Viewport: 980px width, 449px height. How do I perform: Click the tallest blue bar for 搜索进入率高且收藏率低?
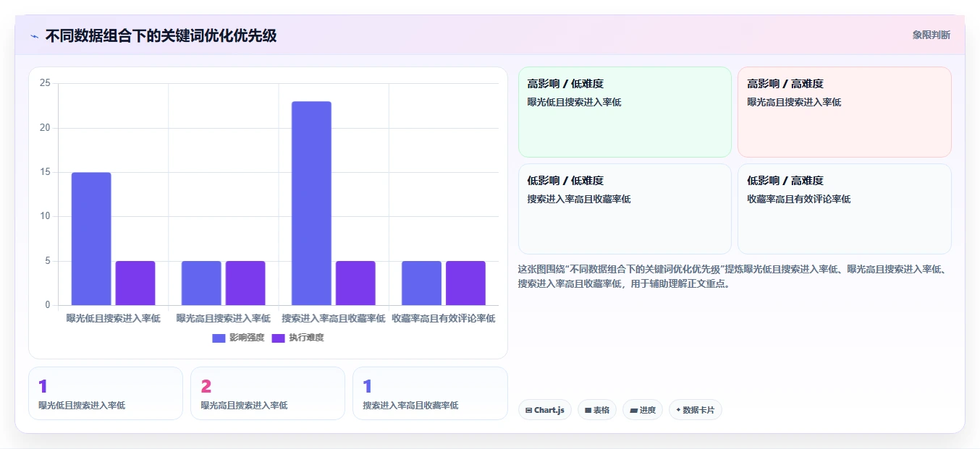[311, 203]
